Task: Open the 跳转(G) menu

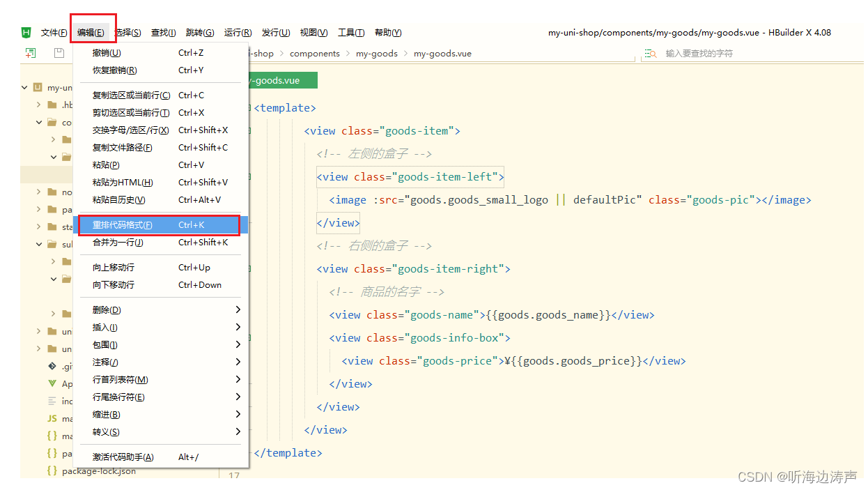Action: (200, 33)
